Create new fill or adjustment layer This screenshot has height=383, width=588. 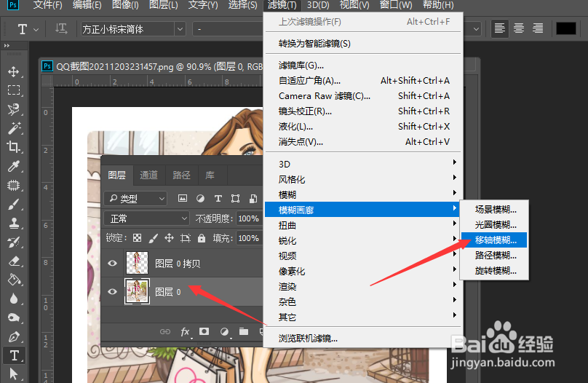[224, 331]
